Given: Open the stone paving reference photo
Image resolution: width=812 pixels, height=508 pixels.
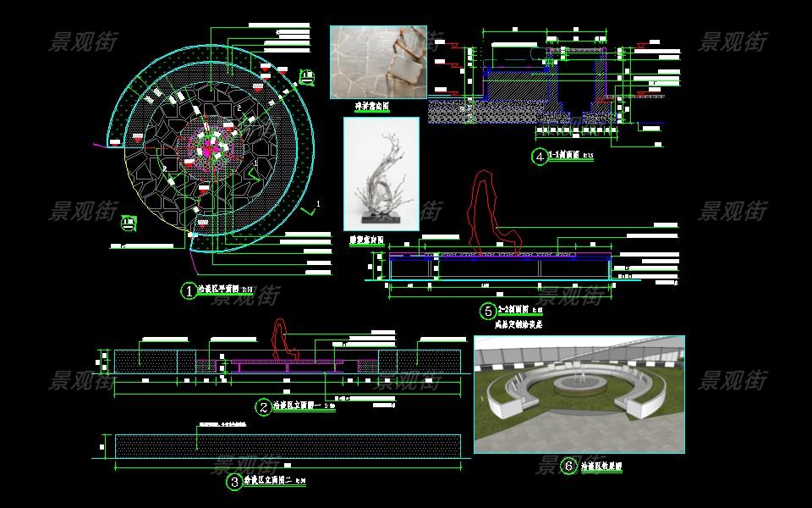Looking at the screenshot, I should (x=378, y=61).
